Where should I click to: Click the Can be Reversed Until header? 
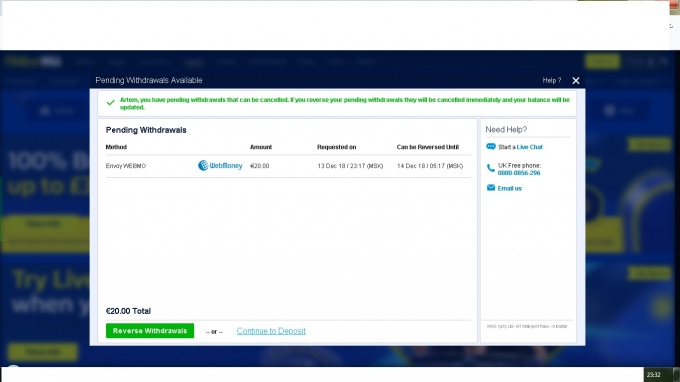[428, 147]
